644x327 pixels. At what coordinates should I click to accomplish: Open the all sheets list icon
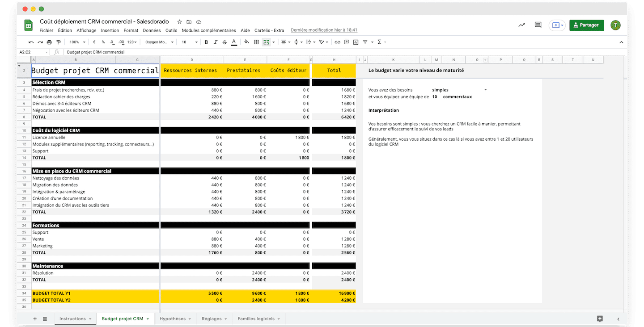coord(45,319)
